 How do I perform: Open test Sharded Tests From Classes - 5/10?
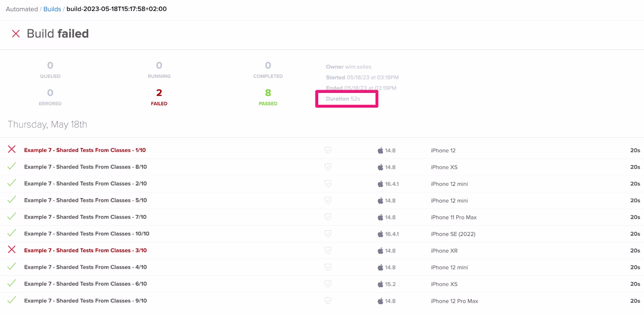click(85, 200)
